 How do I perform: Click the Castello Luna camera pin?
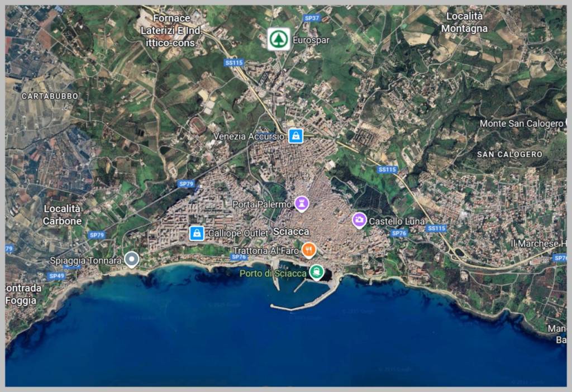(359, 220)
